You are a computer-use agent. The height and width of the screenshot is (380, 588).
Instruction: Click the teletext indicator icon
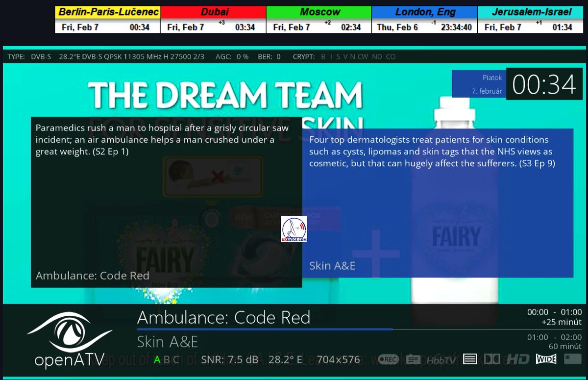[x=470, y=359]
